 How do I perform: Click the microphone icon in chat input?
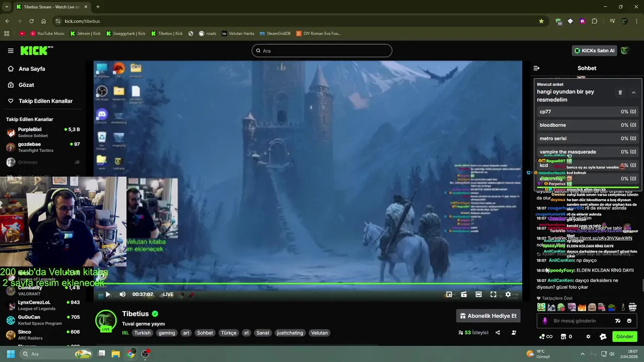click(x=545, y=321)
